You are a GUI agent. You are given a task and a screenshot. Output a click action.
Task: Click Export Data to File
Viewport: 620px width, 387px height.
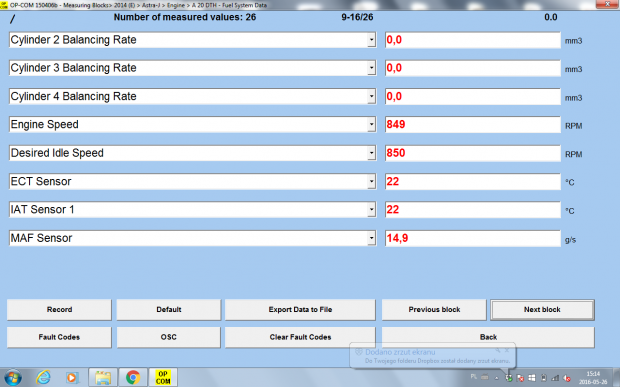(300, 310)
